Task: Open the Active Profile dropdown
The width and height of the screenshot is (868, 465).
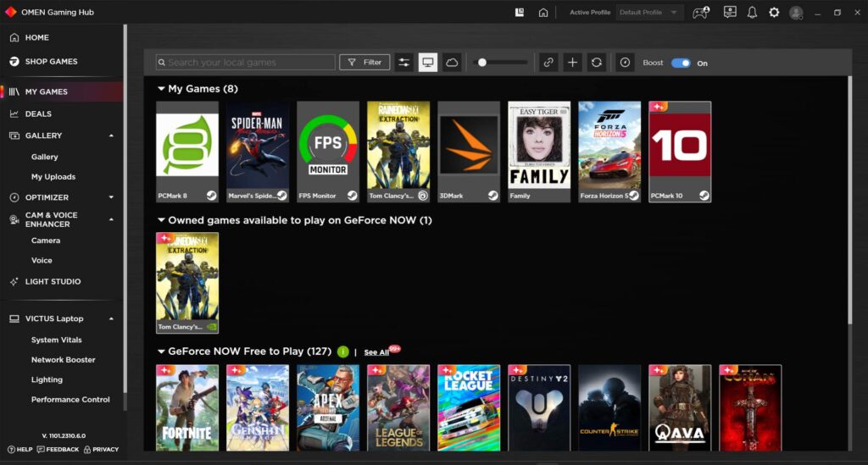Action: [x=648, y=12]
